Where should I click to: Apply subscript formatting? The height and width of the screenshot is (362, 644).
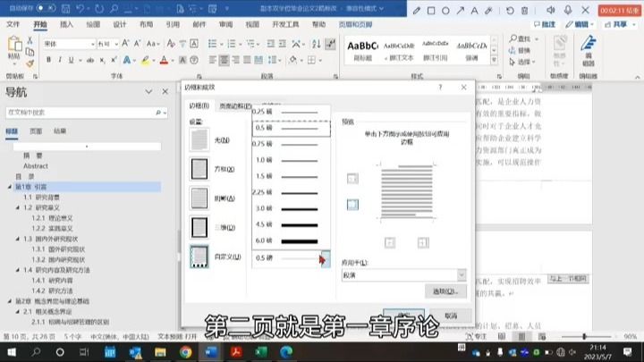tap(102, 61)
